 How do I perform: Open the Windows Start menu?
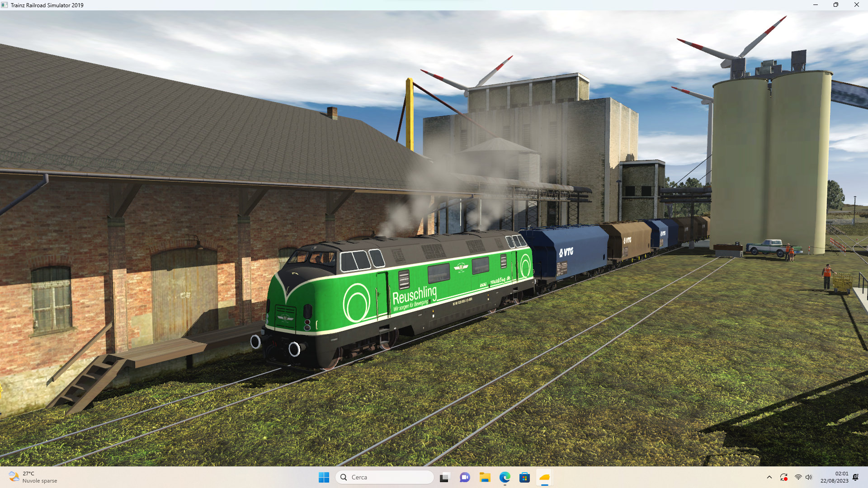[x=324, y=477]
